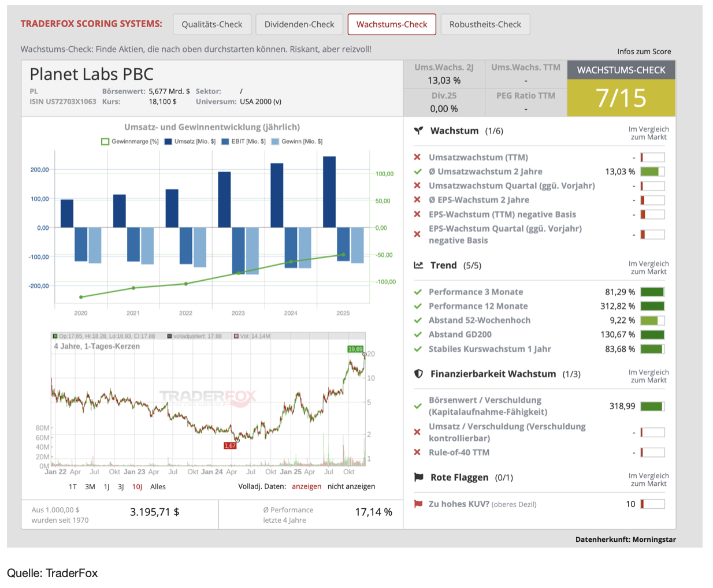
Task: Click the Gewinn light-blue legend swatch
Action: point(275,142)
